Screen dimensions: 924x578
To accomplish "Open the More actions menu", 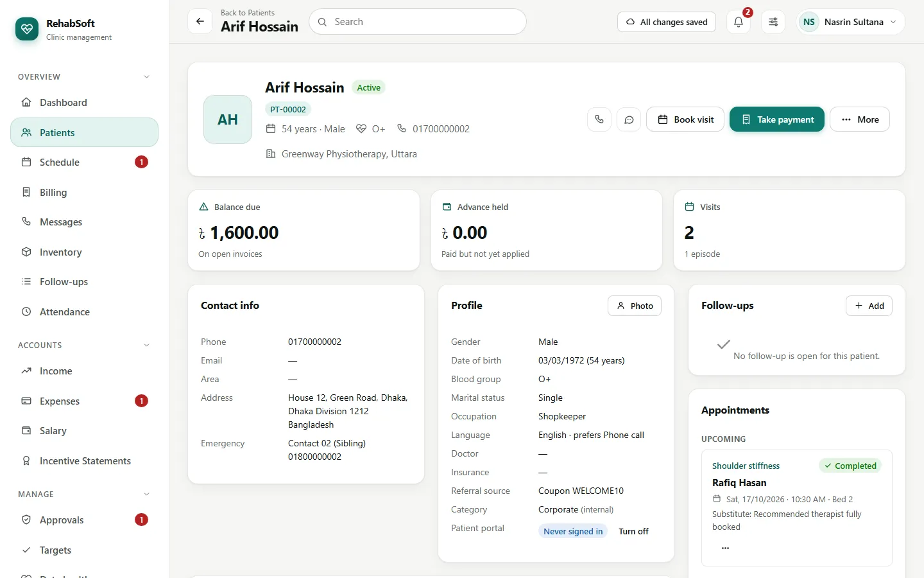I will point(860,119).
